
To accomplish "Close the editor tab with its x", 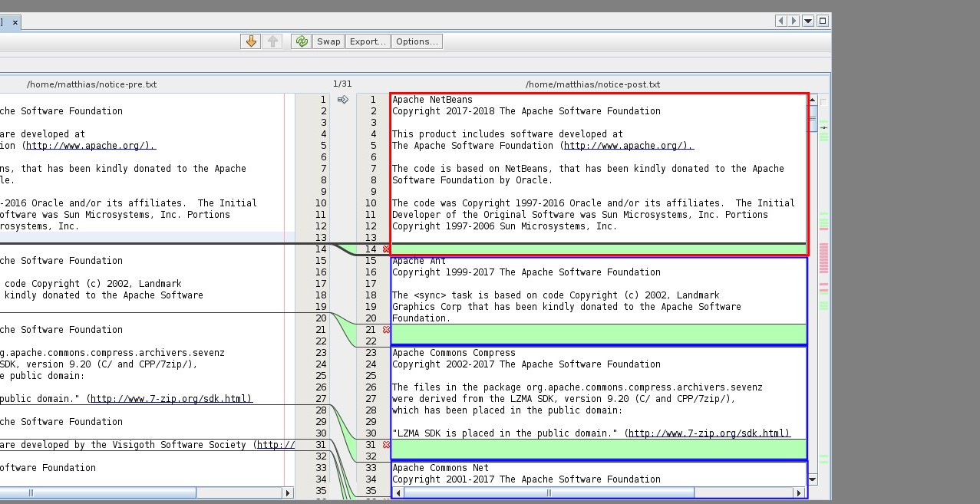I will [x=15, y=22].
